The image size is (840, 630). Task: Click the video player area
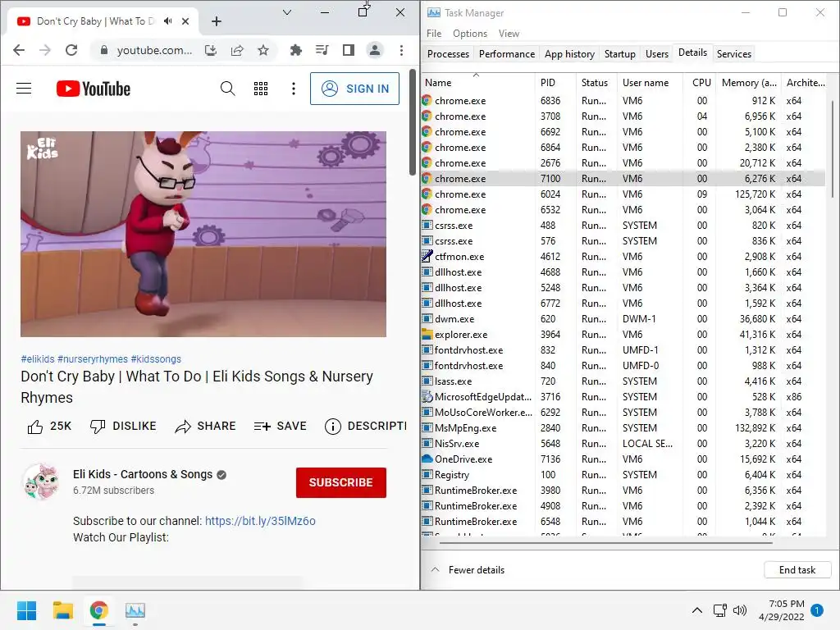tap(203, 234)
